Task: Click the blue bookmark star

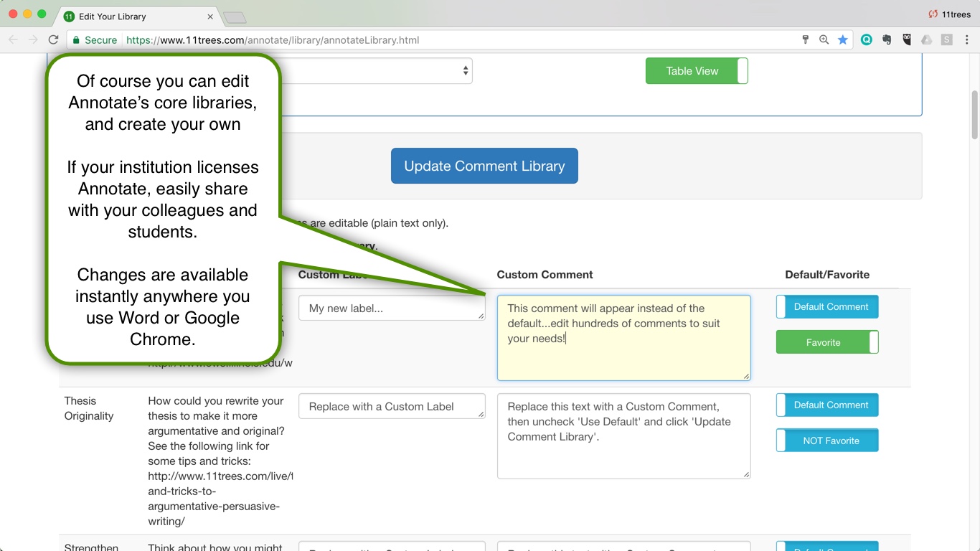Action: pos(843,40)
